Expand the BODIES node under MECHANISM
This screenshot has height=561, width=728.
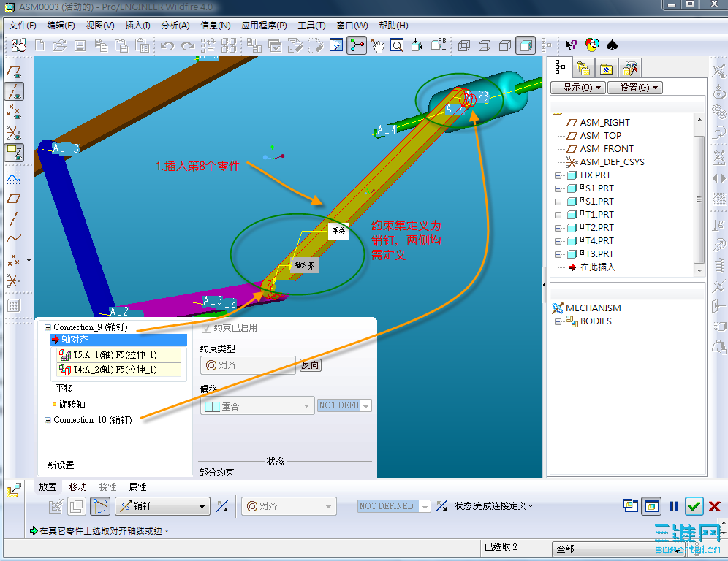(x=558, y=321)
